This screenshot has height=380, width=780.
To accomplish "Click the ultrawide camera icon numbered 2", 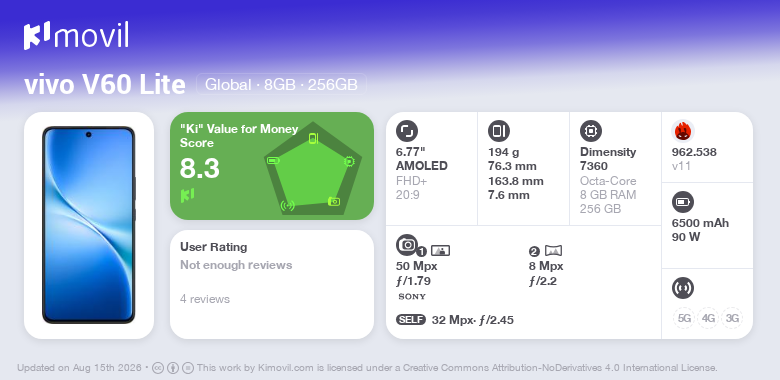I will (x=553, y=251).
